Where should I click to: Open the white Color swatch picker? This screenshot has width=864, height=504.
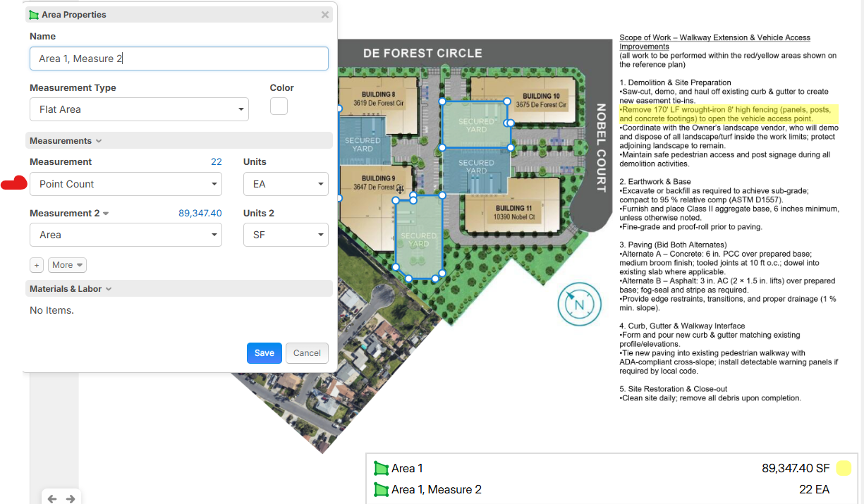click(279, 106)
